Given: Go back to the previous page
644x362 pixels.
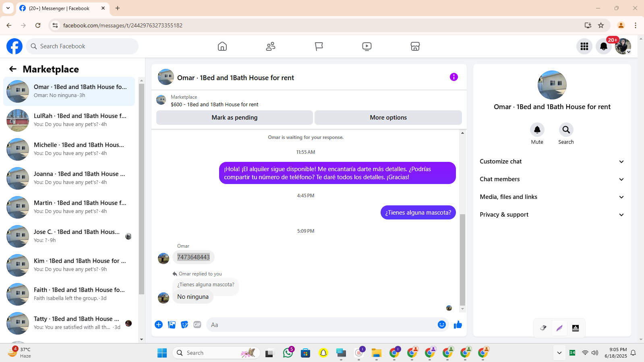Looking at the screenshot, I should [9, 25].
